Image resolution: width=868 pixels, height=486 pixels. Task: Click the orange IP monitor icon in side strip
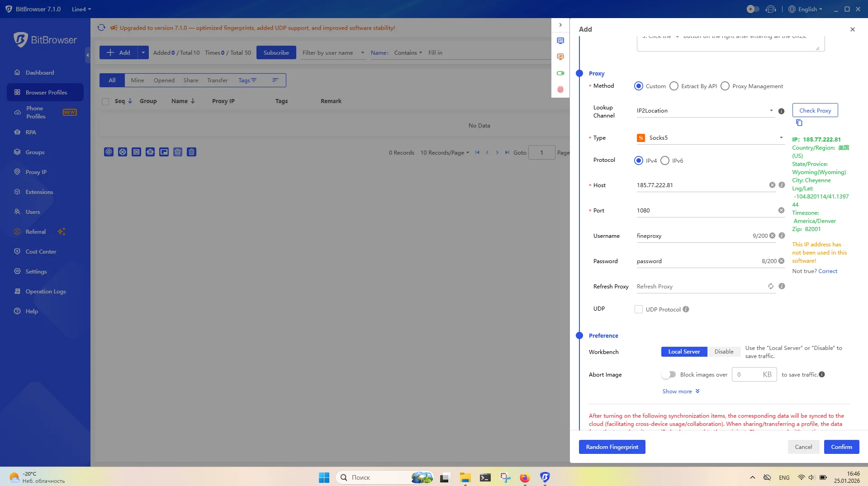[x=560, y=57]
